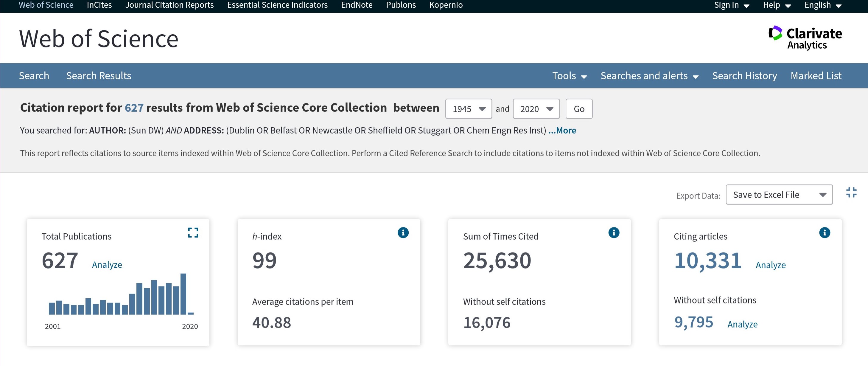Click the publications bar chart thumbnail

coord(121,294)
